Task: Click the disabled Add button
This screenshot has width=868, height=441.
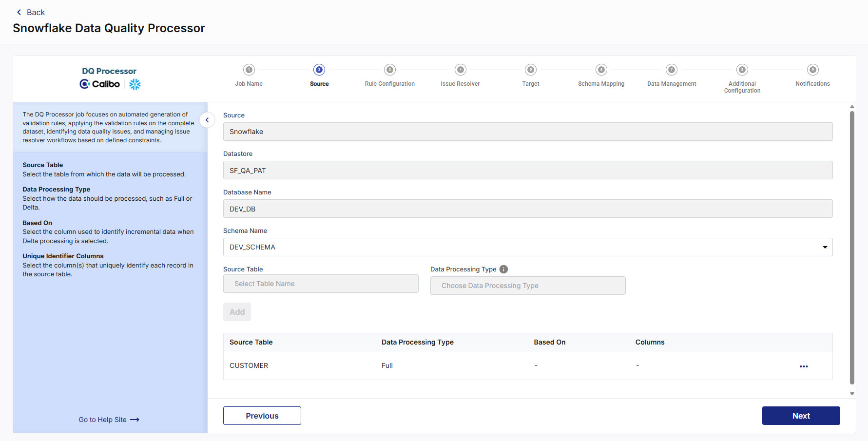Action: click(x=237, y=312)
